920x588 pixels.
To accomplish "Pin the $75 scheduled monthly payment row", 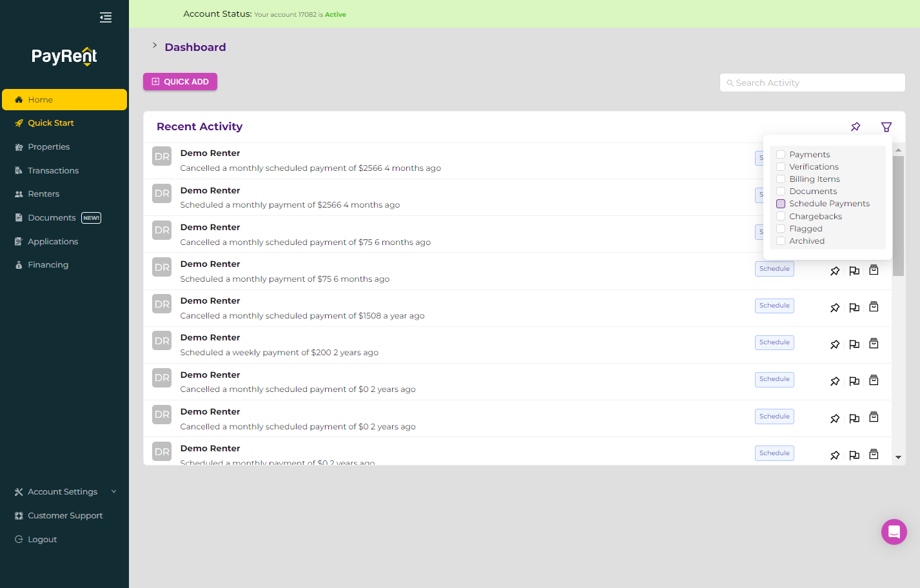I will [x=835, y=271].
